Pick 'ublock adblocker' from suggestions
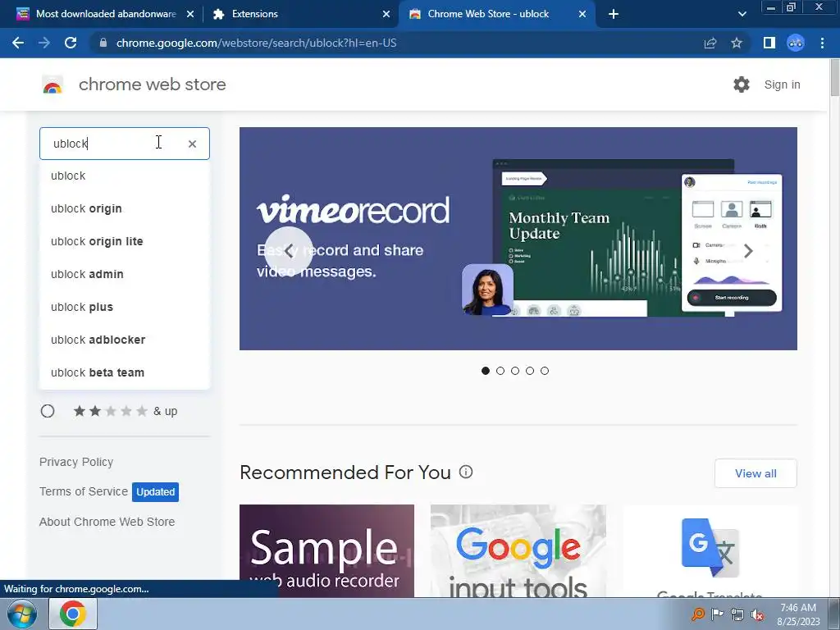 (x=125, y=340)
